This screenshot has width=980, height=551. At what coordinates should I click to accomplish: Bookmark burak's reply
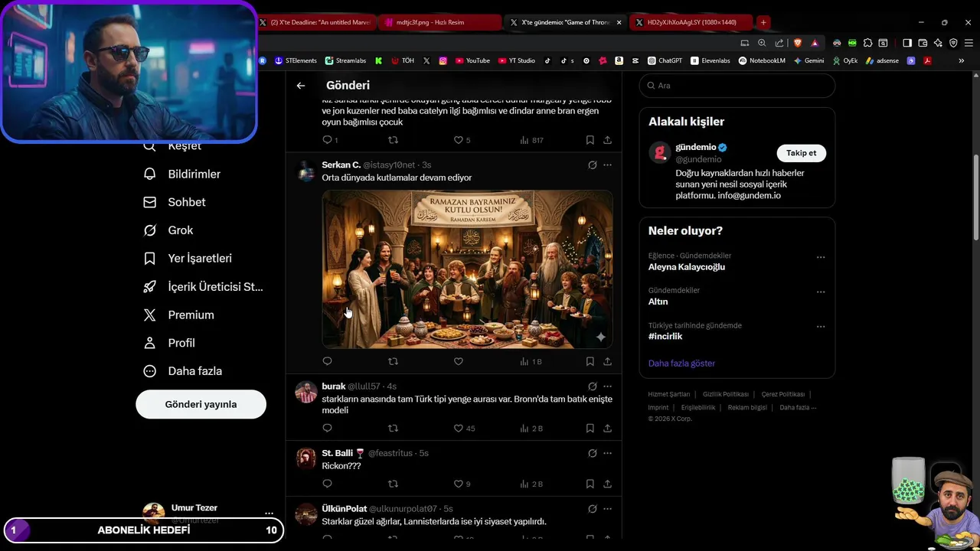[x=590, y=428]
